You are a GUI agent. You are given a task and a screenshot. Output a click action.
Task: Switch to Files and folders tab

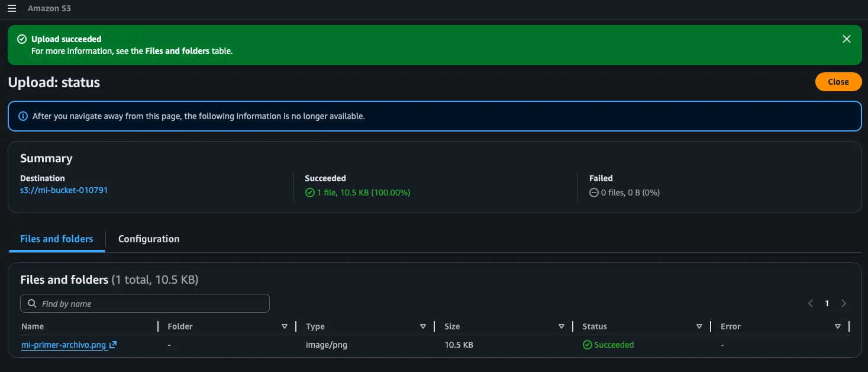(57, 239)
